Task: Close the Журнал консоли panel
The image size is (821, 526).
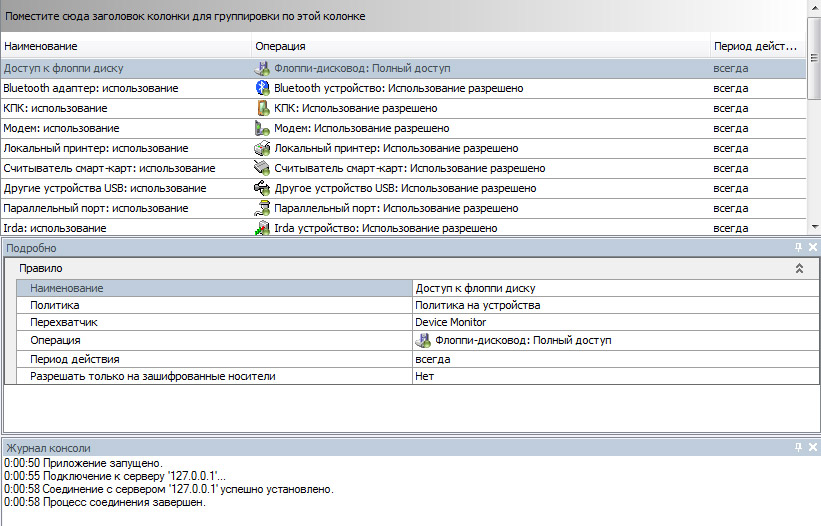Action: pyautogui.click(x=812, y=447)
